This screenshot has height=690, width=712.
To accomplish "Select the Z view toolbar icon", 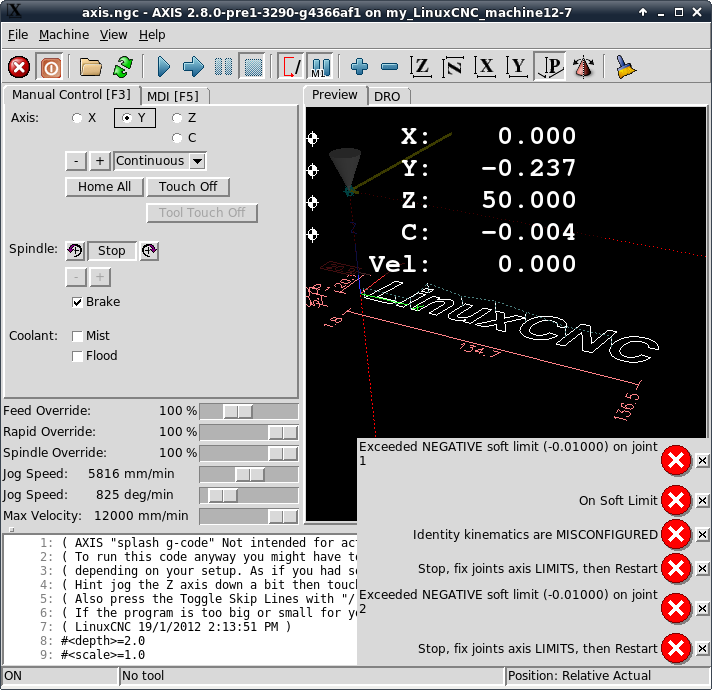I will click(422, 67).
